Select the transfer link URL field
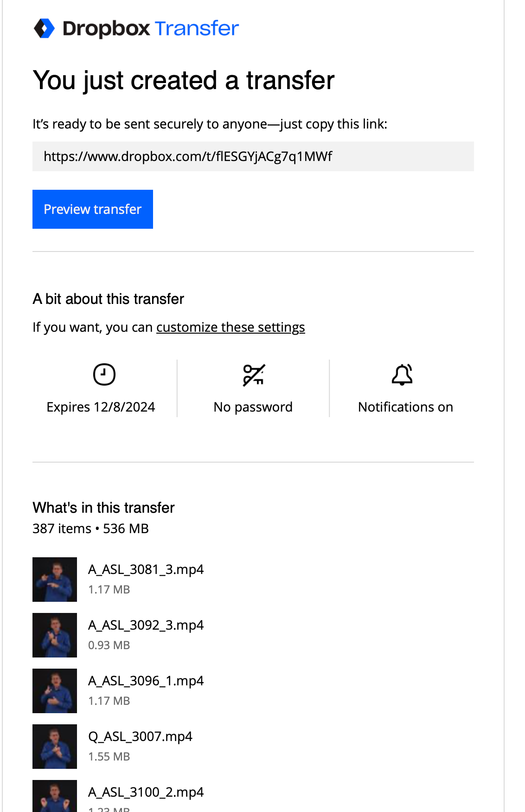The height and width of the screenshot is (812, 525). (253, 156)
